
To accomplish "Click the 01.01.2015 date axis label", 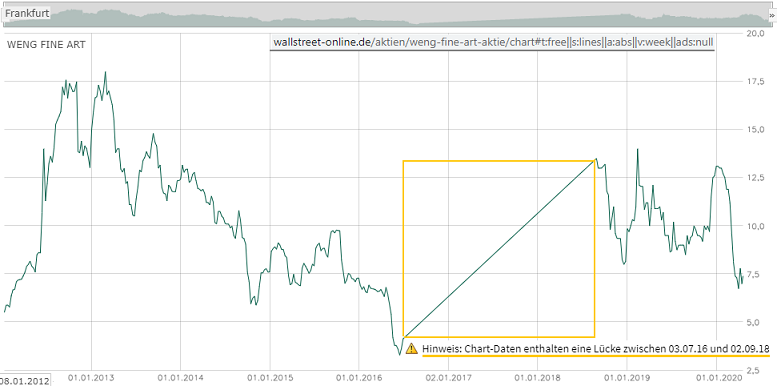I will click(x=270, y=379).
